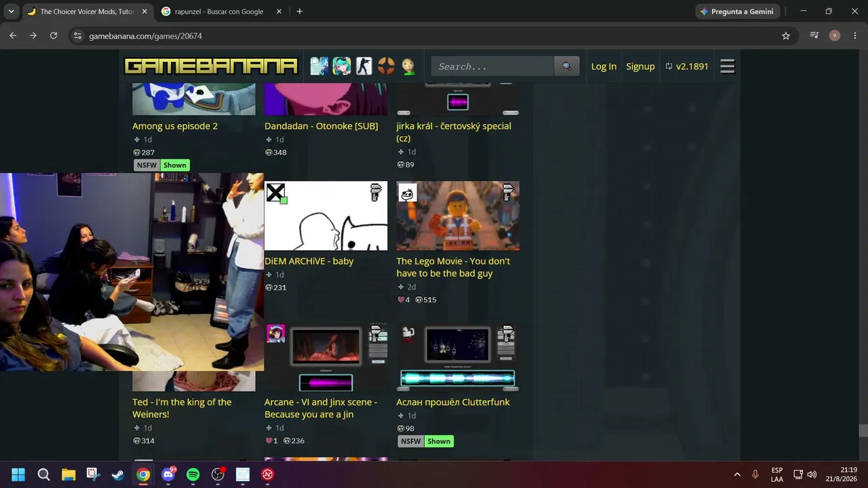The image size is (868, 488).
Task: Expand the tab search dropdown in Chrome
Action: click(x=11, y=12)
